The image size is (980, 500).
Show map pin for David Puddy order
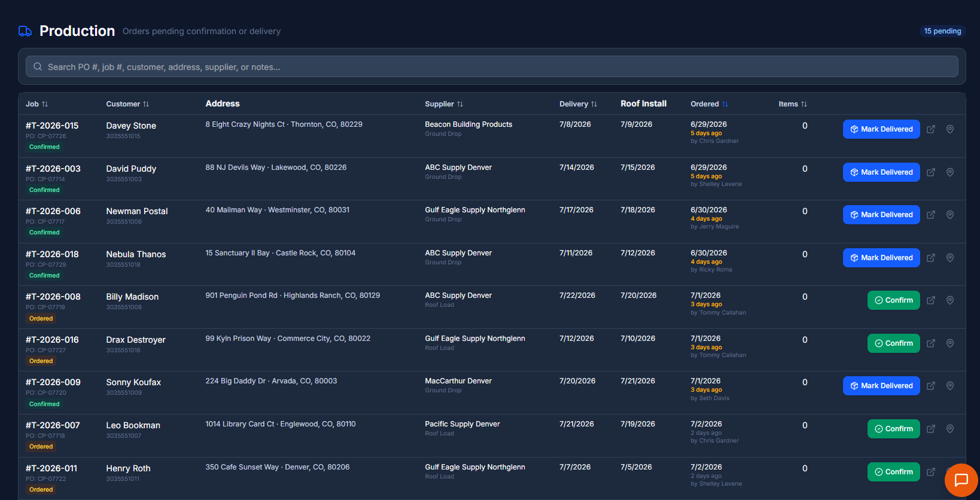tap(950, 172)
